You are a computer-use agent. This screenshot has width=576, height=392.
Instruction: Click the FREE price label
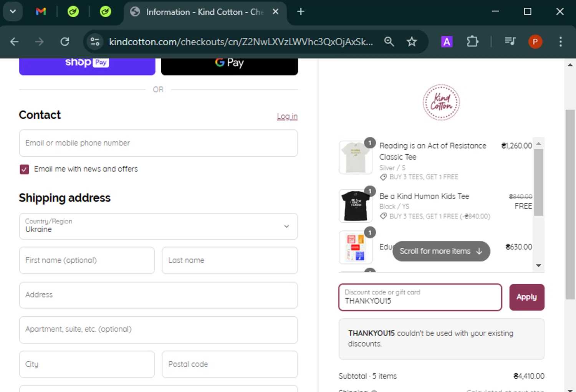pos(523,206)
